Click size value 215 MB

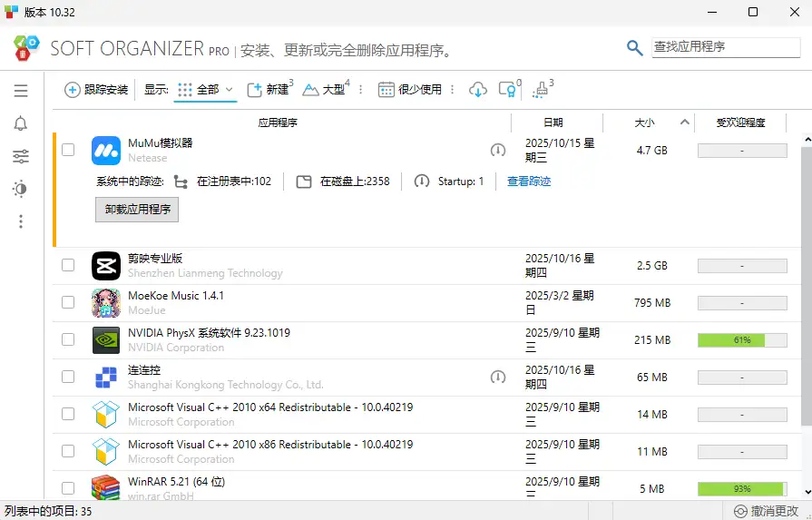(652, 340)
